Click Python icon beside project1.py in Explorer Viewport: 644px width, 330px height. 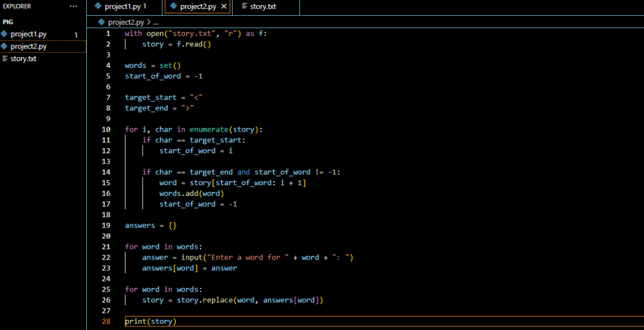coord(4,34)
